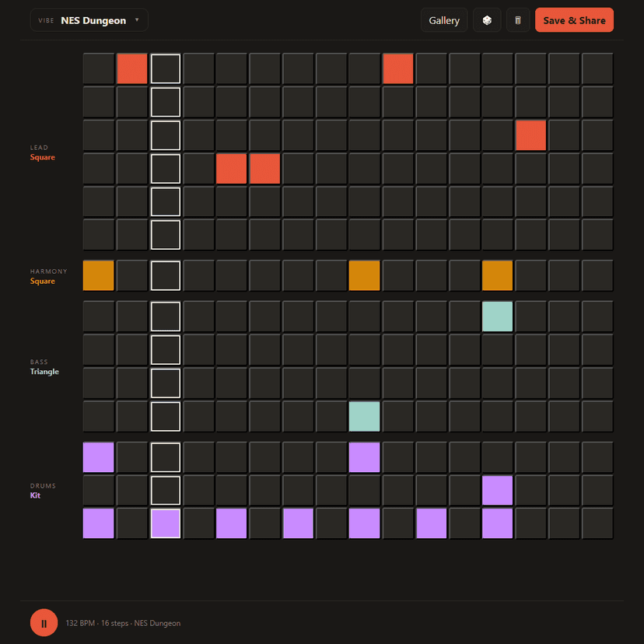Toggle the bottom drum row hit on step 3
The height and width of the screenshot is (644, 644).
point(165,523)
